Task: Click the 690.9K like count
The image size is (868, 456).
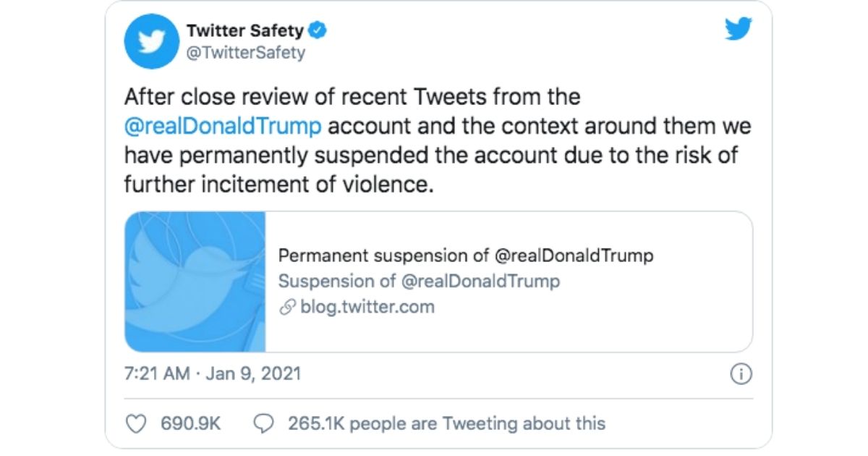Action: pos(189,423)
